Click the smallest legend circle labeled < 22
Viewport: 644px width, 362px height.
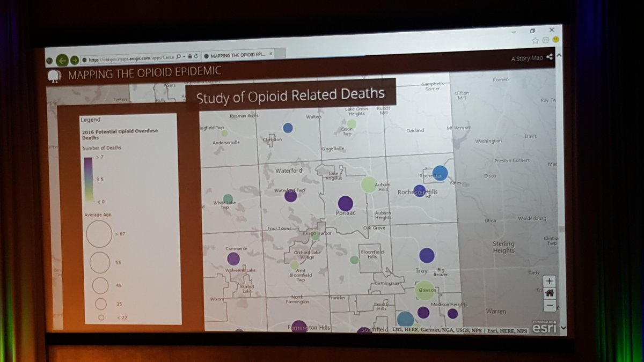click(101, 317)
